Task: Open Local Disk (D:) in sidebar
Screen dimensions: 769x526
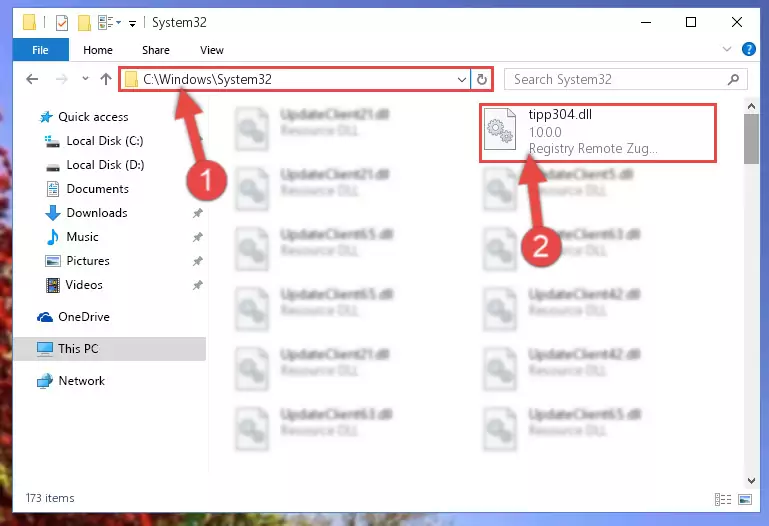Action: pos(105,165)
